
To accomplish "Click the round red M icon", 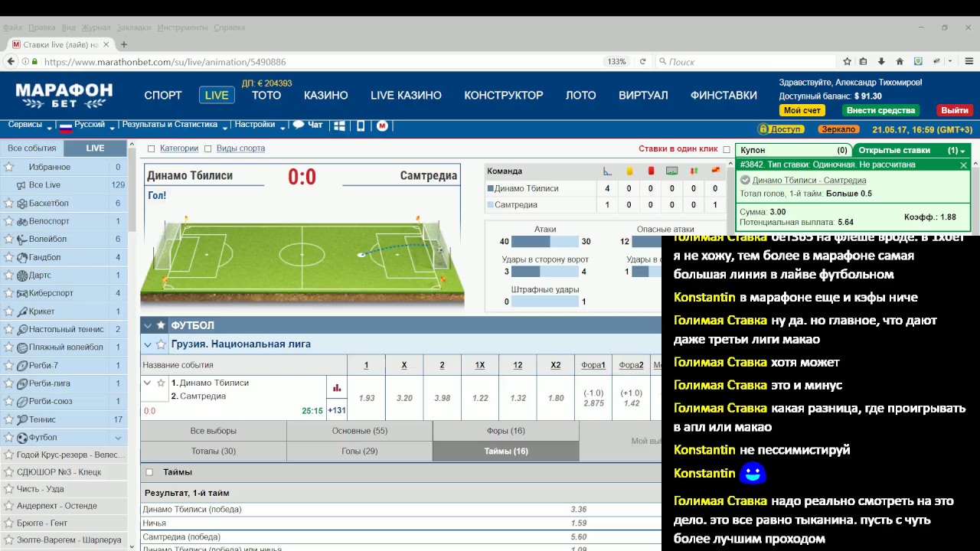I will [x=383, y=126].
